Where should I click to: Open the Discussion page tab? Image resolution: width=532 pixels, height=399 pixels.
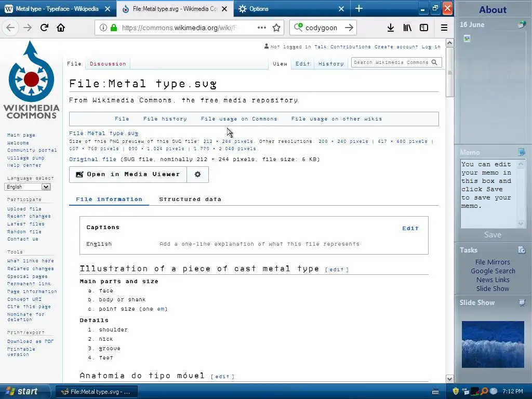point(108,63)
